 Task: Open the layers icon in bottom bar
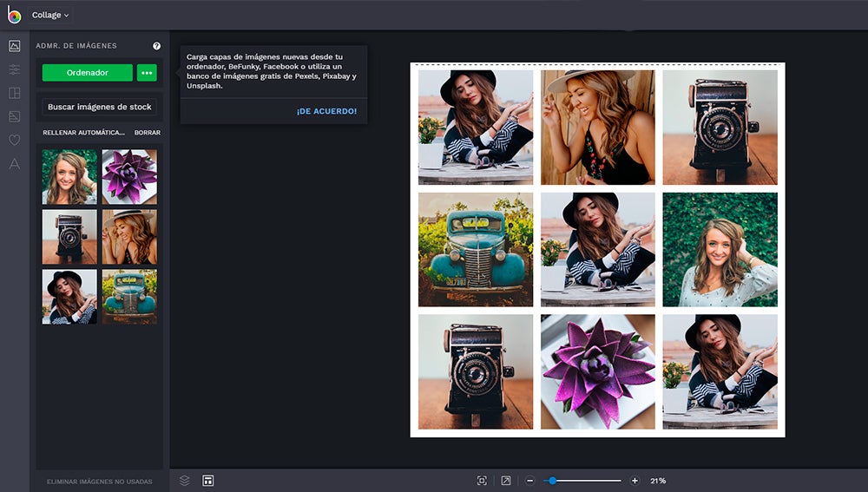(184, 480)
